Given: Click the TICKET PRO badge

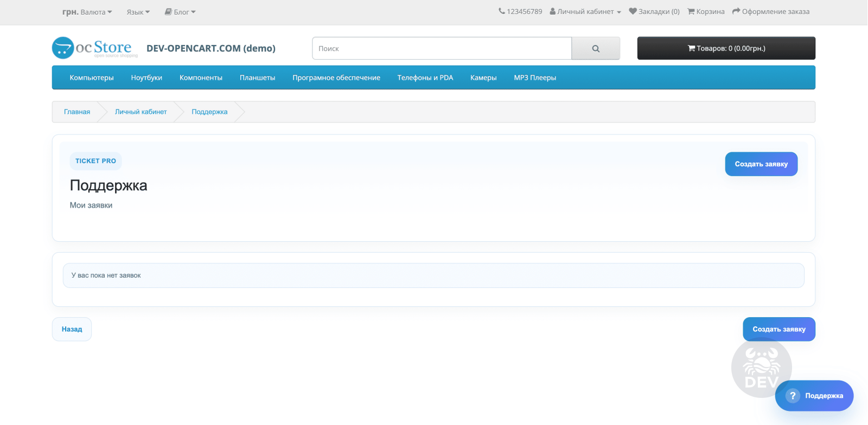Looking at the screenshot, I should tap(95, 161).
